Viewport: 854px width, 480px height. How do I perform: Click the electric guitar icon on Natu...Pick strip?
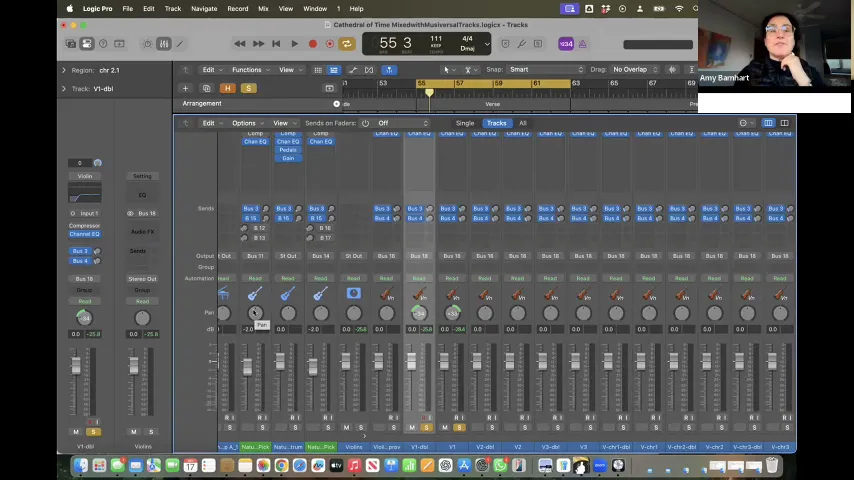[x=255, y=294]
